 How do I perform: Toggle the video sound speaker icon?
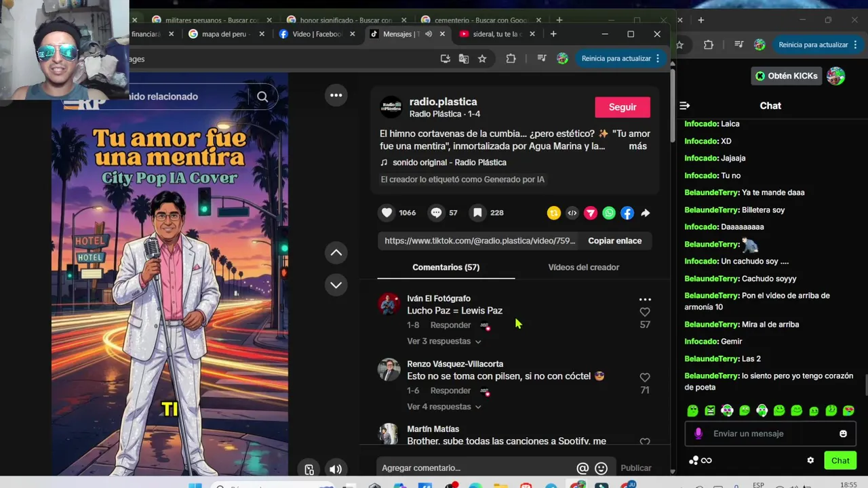tap(336, 469)
